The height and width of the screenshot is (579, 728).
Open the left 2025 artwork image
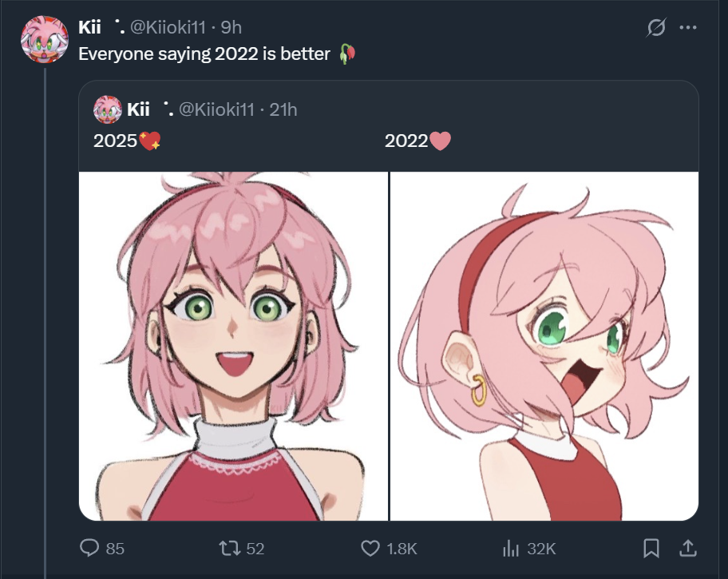[x=234, y=346]
